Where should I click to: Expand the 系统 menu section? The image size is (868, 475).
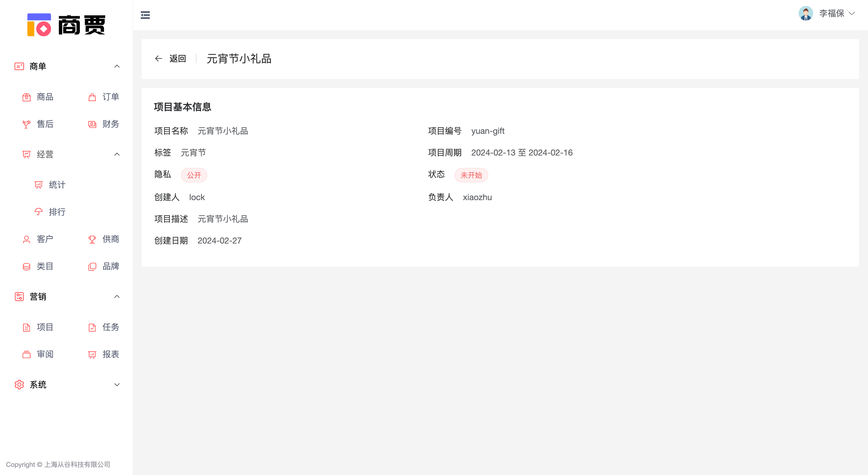(x=117, y=385)
